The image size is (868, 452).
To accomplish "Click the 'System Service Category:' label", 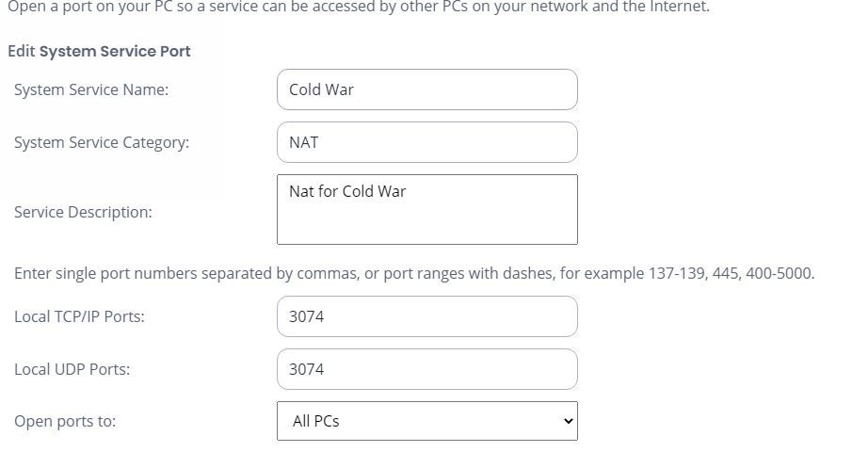I will pyautogui.click(x=102, y=143).
